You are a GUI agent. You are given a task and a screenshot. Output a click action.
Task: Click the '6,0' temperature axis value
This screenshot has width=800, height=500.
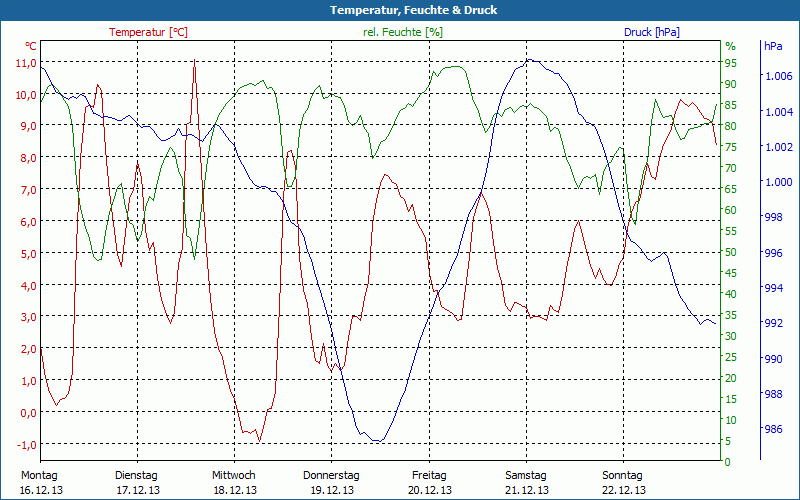point(28,222)
